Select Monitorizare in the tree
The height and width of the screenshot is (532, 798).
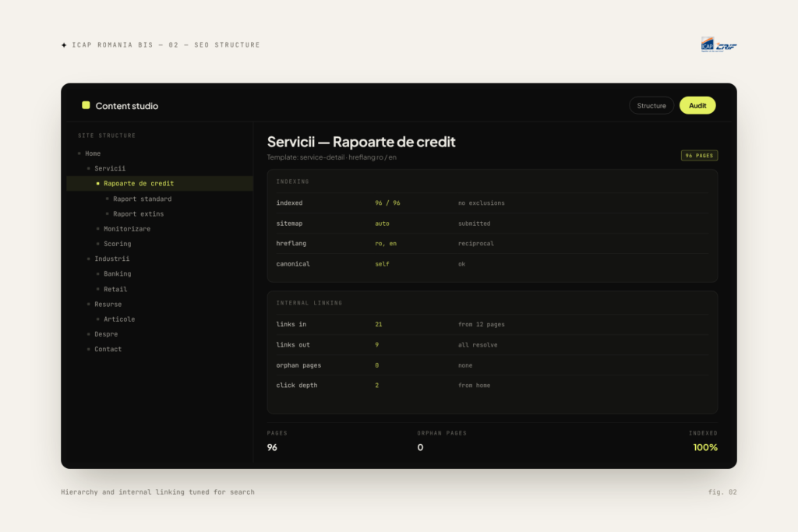pyautogui.click(x=127, y=229)
